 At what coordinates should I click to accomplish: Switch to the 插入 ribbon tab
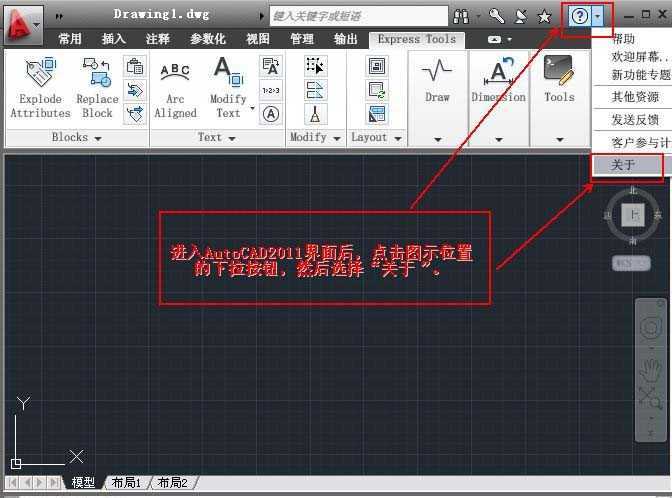[x=114, y=39]
